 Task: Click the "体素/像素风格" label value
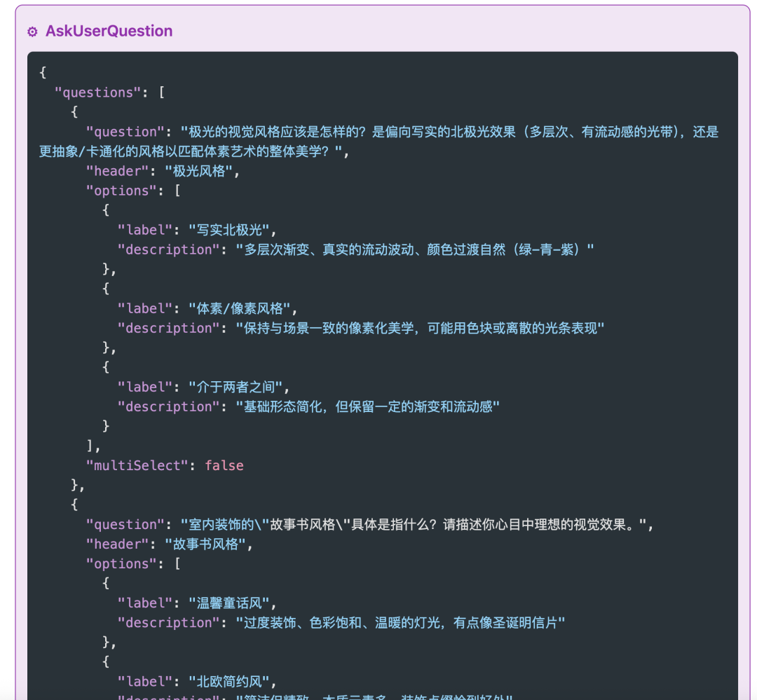coord(240,308)
